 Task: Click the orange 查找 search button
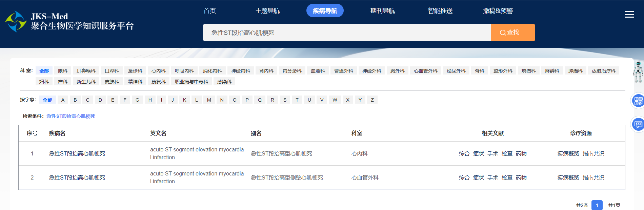(513, 33)
